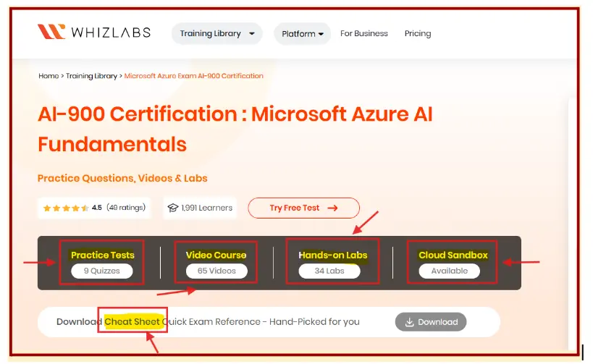Click the star rating icons

[66, 208]
